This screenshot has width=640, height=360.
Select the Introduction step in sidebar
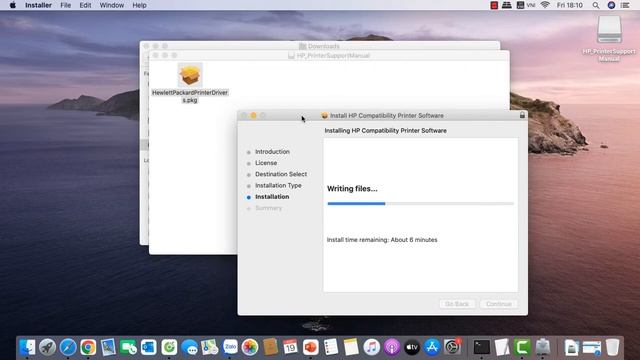tap(272, 151)
